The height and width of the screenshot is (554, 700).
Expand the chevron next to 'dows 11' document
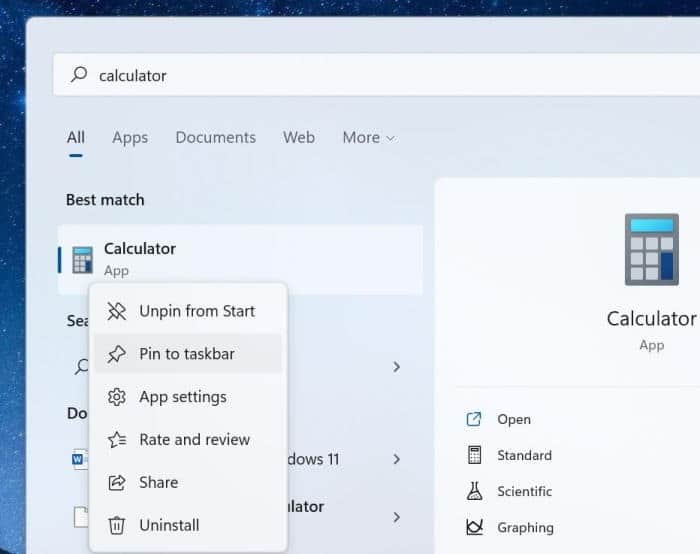(x=396, y=459)
